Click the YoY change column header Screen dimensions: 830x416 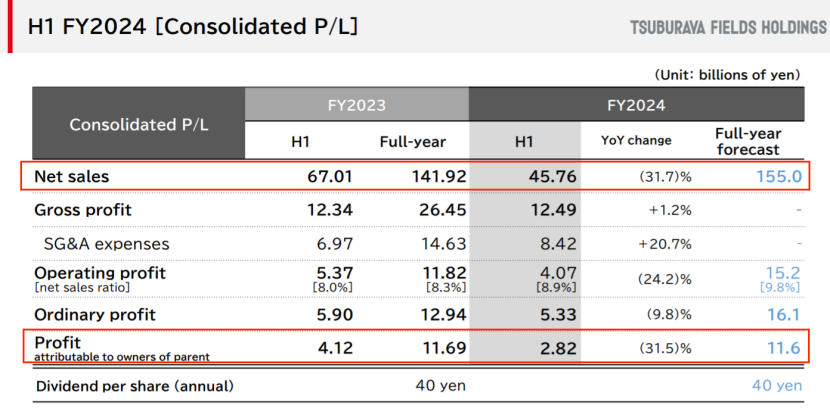click(636, 141)
